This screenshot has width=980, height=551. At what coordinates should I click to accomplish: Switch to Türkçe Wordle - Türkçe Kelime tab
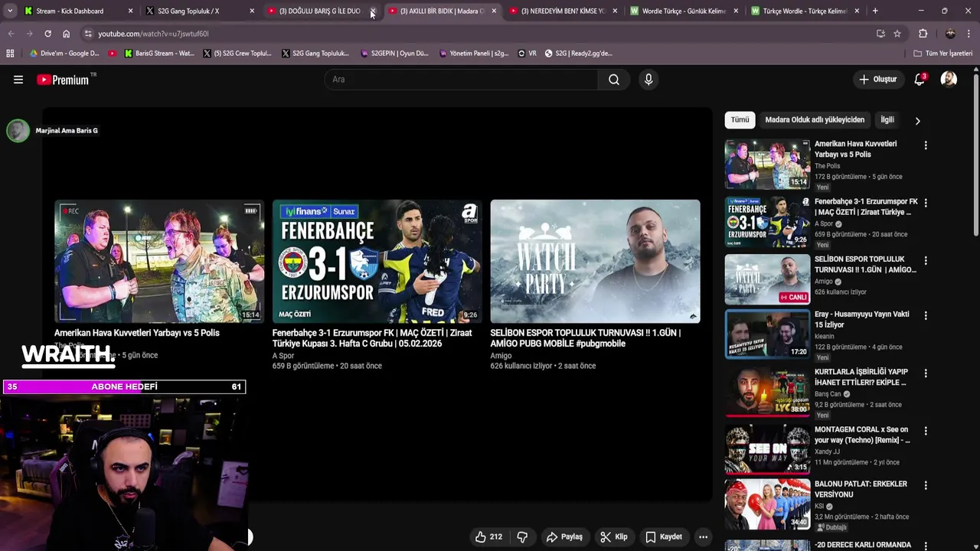(x=805, y=11)
